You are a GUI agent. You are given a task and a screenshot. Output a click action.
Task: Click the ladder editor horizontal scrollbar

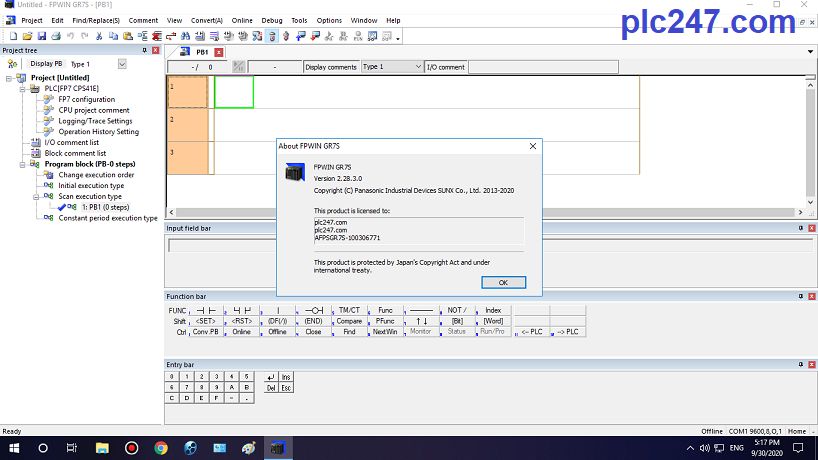[x=485, y=212]
